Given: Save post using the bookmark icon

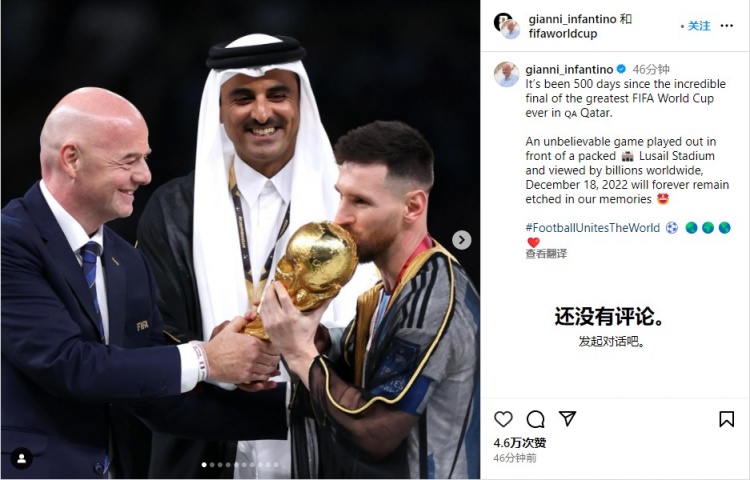Looking at the screenshot, I should tap(726, 419).
